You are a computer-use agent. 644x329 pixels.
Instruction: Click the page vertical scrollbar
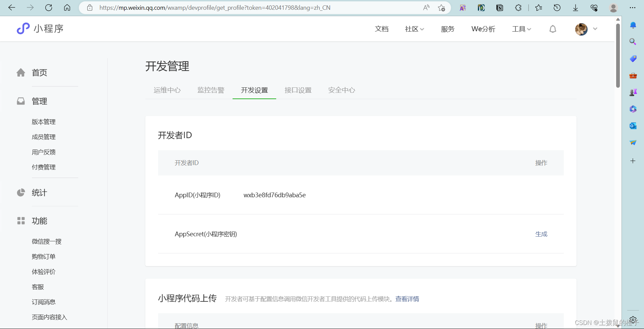pyautogui.click(x=618, y=55)
